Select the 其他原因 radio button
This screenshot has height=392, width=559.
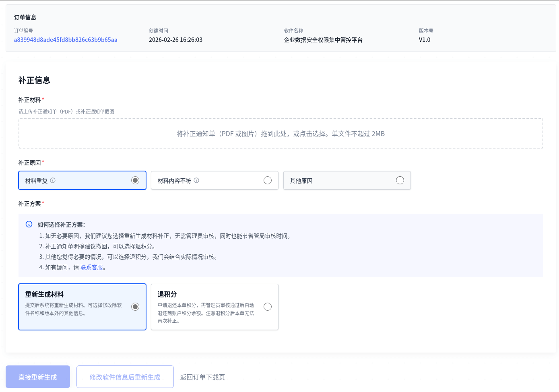click(400, 180)
